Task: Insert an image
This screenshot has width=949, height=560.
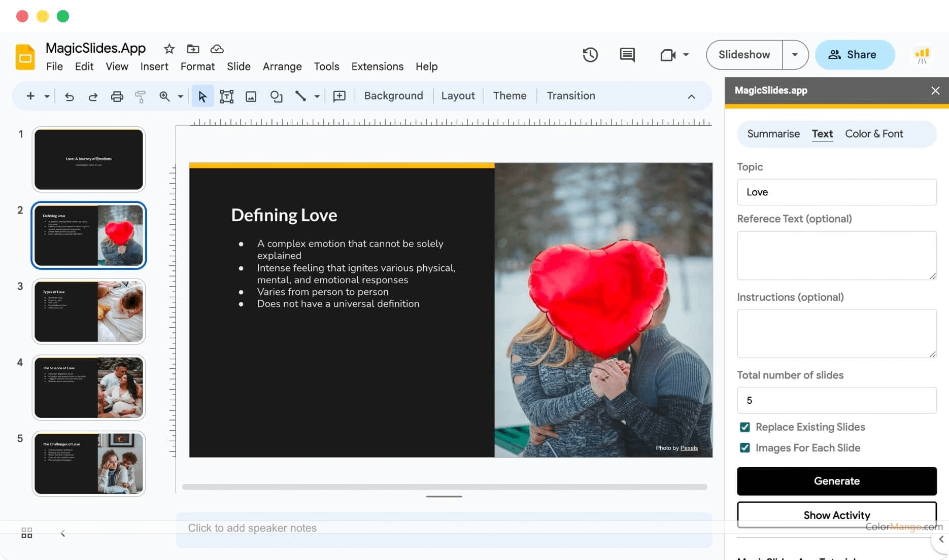Action: click(251, 96)
